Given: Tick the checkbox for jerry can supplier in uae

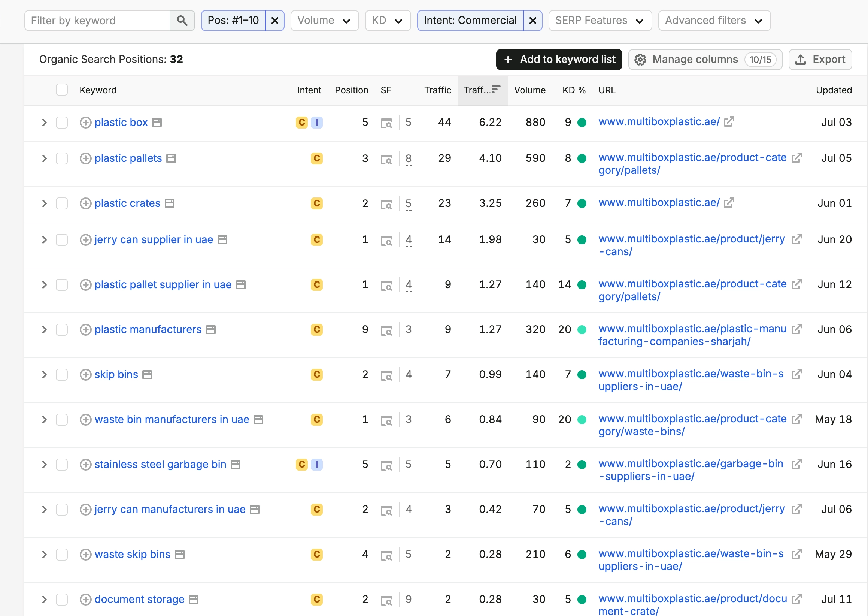Looking at the screenshot, I should pos(62,240).
